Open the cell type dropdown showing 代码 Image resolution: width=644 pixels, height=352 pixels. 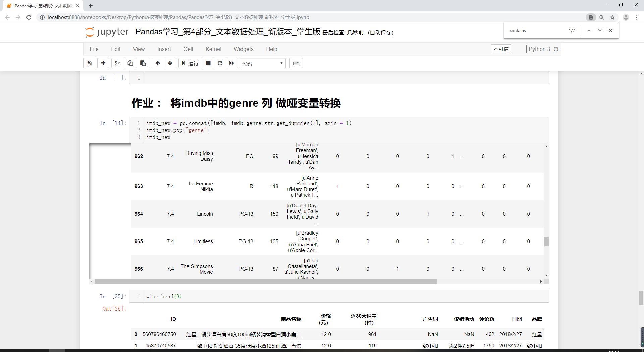(x=263, y=63)
